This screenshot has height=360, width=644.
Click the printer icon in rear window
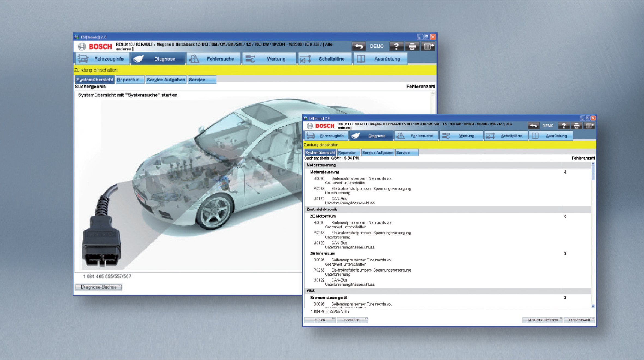point(412,46)
